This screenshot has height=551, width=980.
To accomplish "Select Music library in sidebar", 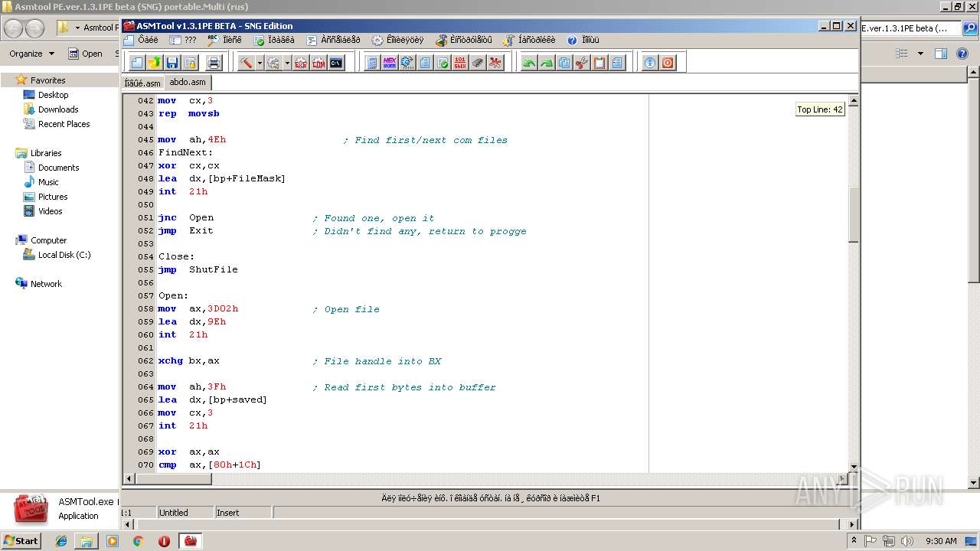I will (41, 182).
